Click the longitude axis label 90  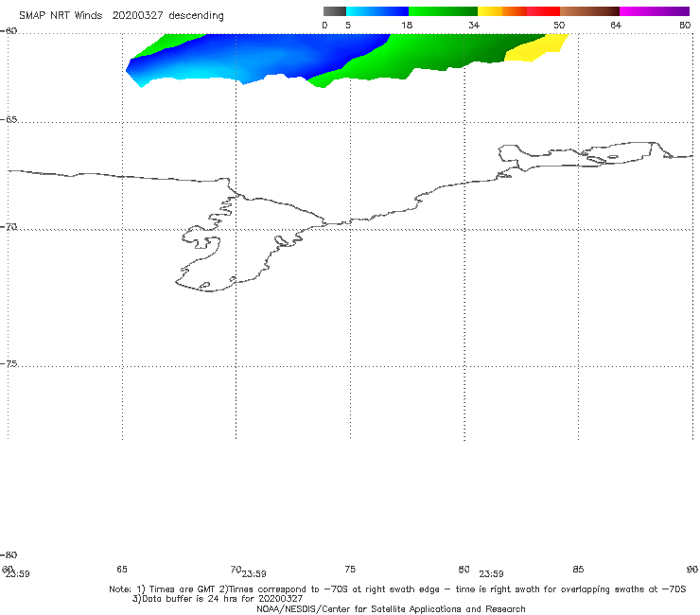coord(692,569)
